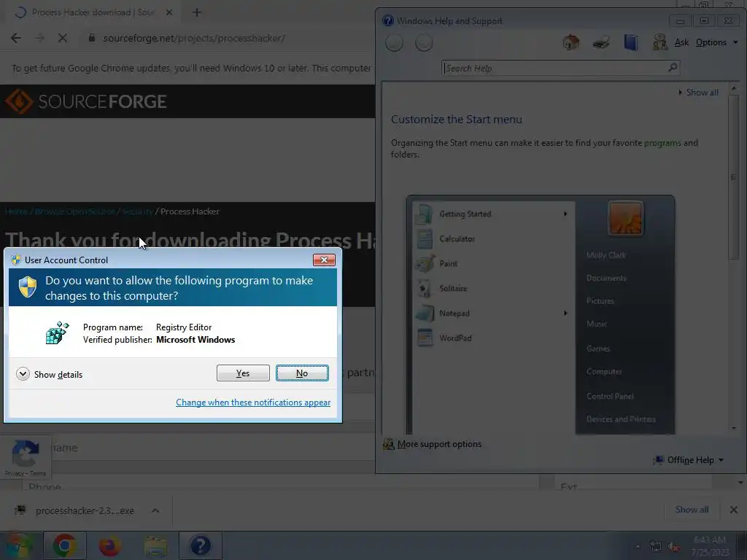Viewport: 747px width, 560px height.
Task: Open Home breadcrumb link on SourceForge
Action: click(16, 211)
